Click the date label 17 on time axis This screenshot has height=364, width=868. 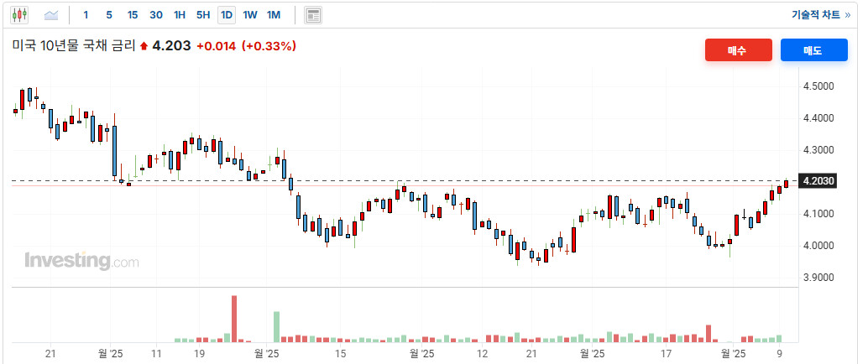667,353
